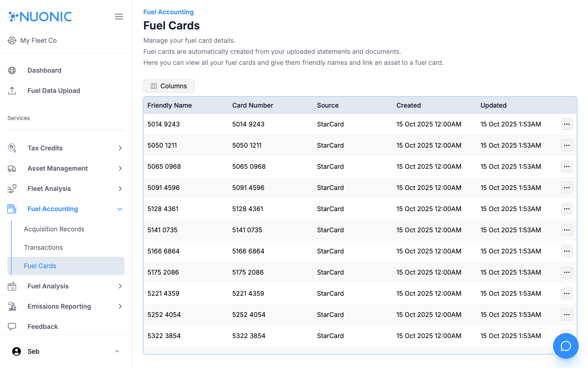Click the Dashboard globe icon

12,70
